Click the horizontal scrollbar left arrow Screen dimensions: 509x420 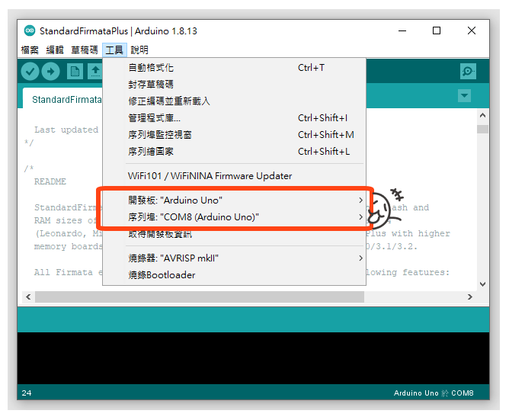[28, 297]
